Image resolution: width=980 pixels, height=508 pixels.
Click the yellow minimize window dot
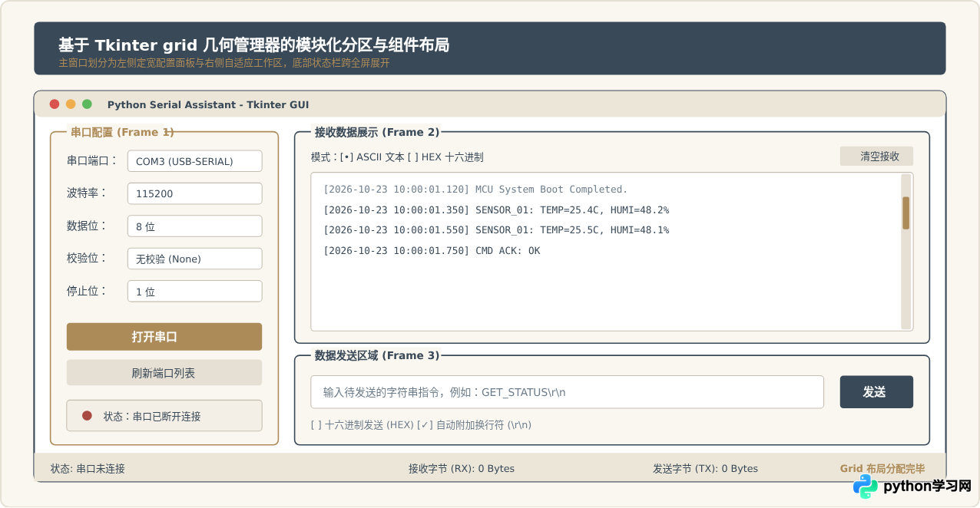71,104
